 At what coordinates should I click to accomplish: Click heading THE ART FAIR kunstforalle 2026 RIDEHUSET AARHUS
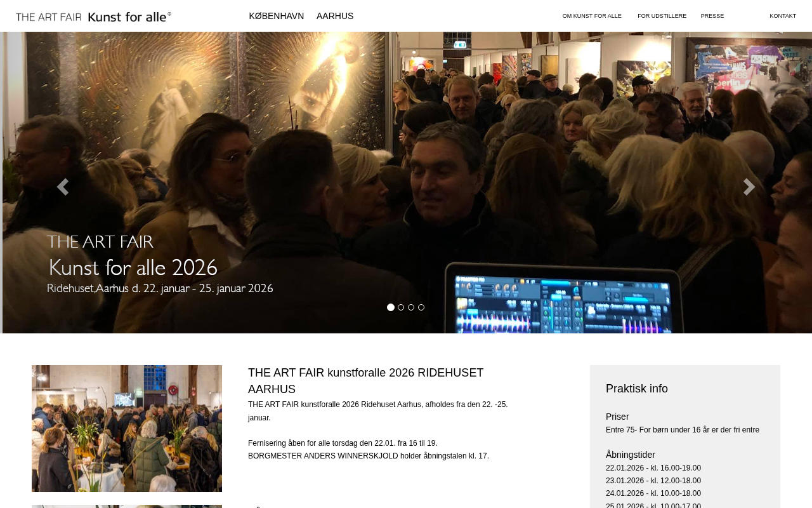(366, 381)
